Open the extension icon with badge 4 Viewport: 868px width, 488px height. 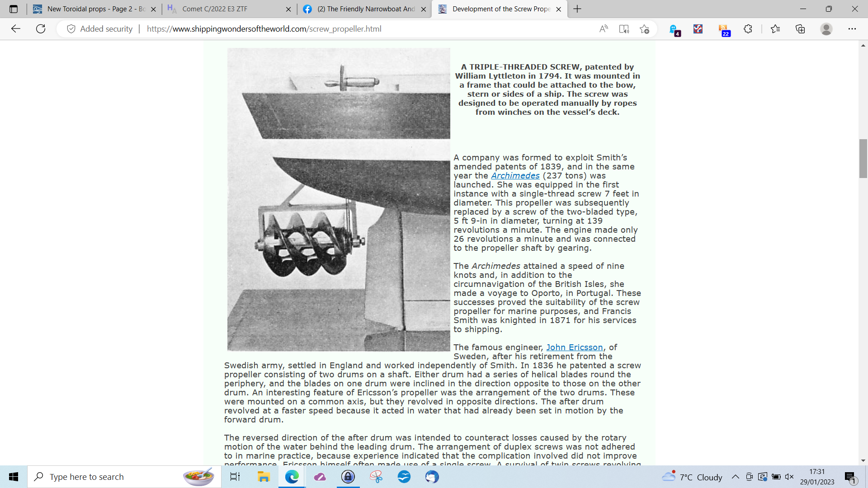click(x=674, y=30)
